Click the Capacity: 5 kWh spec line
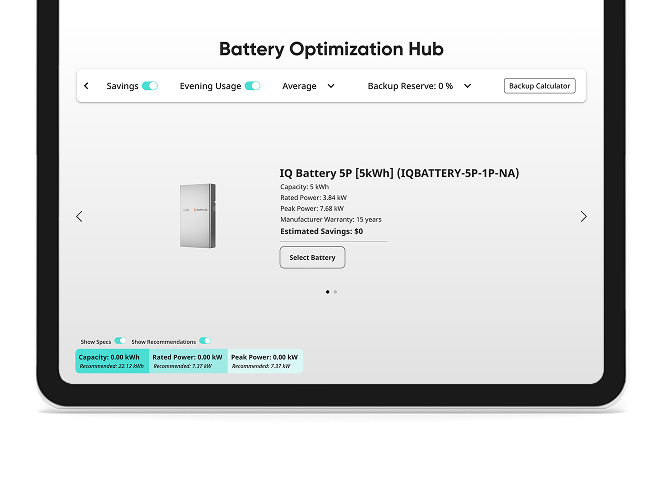Viewport: 663px width, 502px height. 304,187
